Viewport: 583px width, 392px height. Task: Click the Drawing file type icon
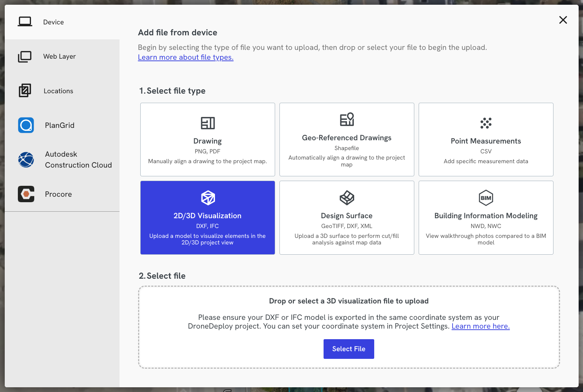pyautogui.click(x=208, y=123)
